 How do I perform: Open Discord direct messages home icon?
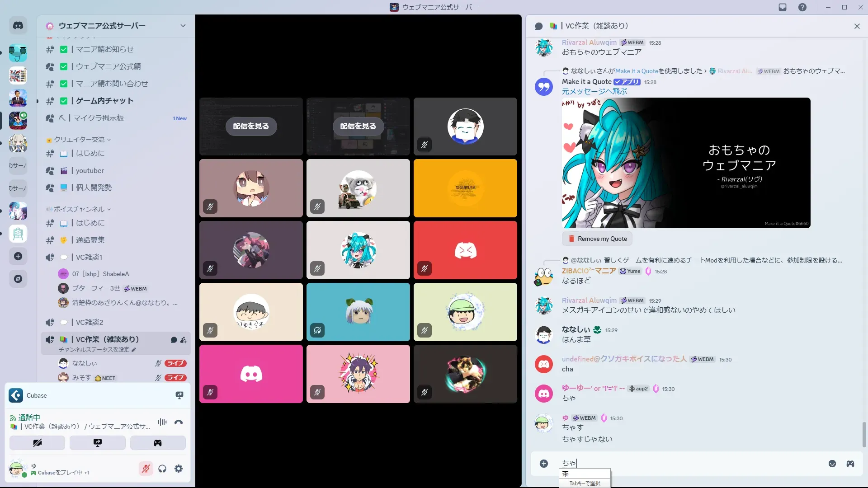[x=18, y=26]
